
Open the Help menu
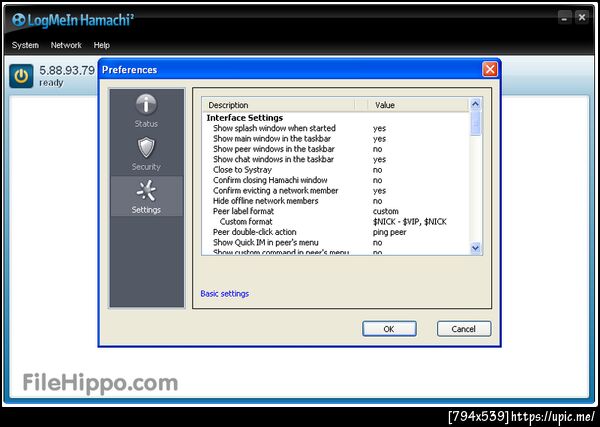tap(101, 45)
